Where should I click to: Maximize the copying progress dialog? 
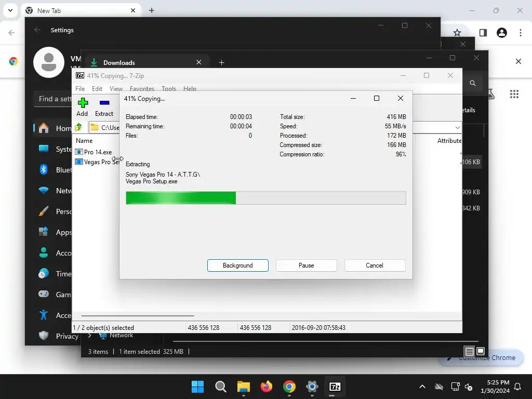tap(377, 98)
